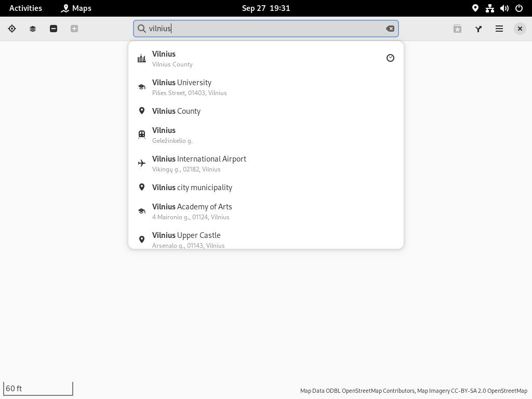
Task: Open the hamburger main menu
Action: [499, 29]
